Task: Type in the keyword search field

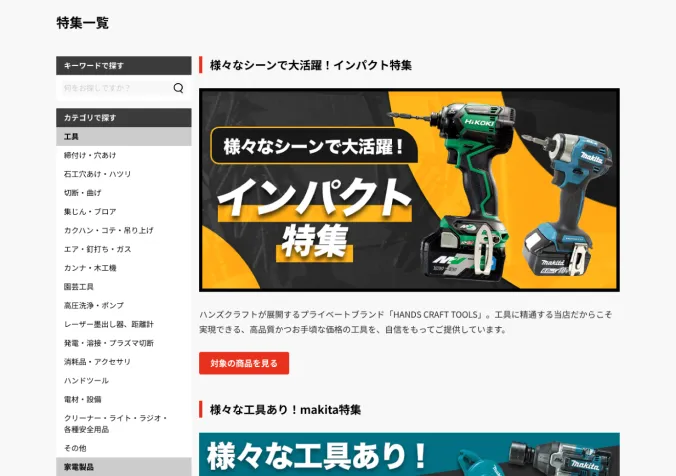Action: (x=112, y=88)
